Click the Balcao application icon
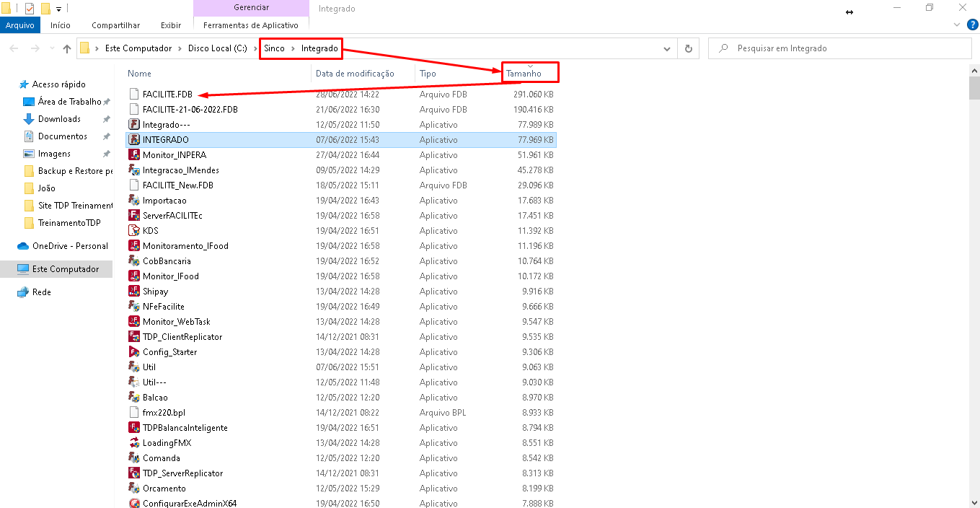 [133, 397]
